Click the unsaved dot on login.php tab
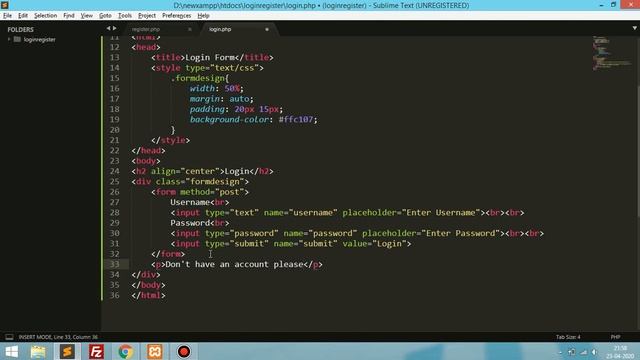The width and height of the screenshot is (640, 360). coord(267,29)
